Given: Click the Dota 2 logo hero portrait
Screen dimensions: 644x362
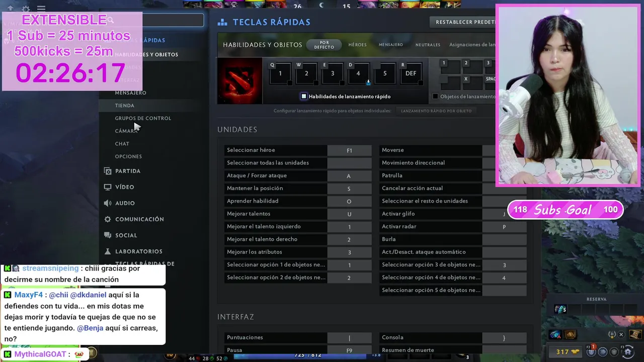Looking at the screenshot, I should click(239, 80).
